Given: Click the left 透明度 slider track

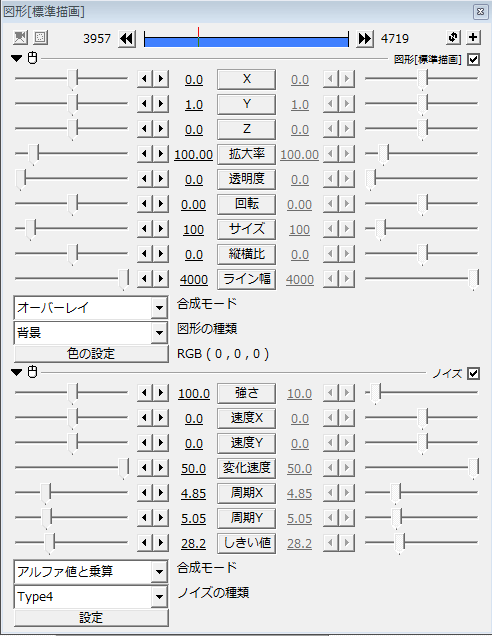Looking at the screenshot, I should click(71, 178).
